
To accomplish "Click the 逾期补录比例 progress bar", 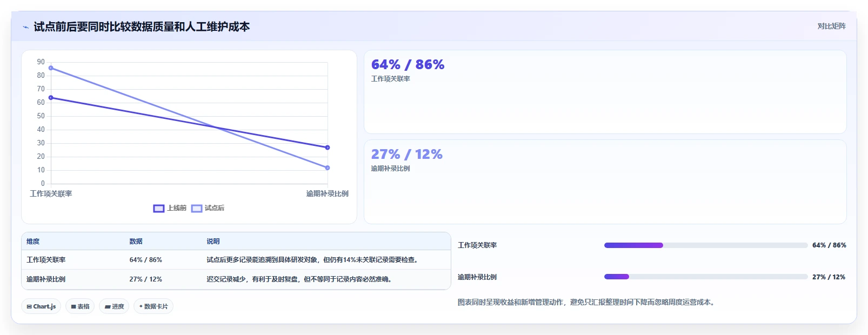I will 706,277.
